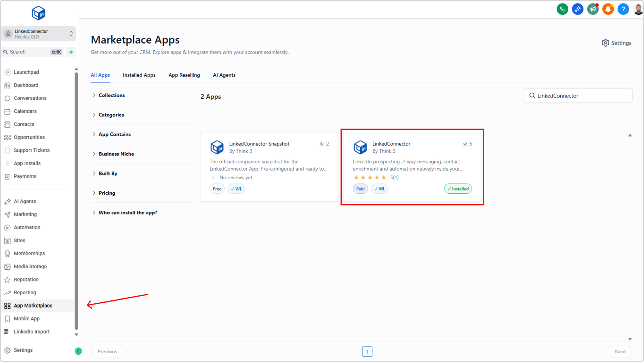Click the LinkedConnector logo at top left
Viewport: 644px width, 362px height.
(38, 13)
